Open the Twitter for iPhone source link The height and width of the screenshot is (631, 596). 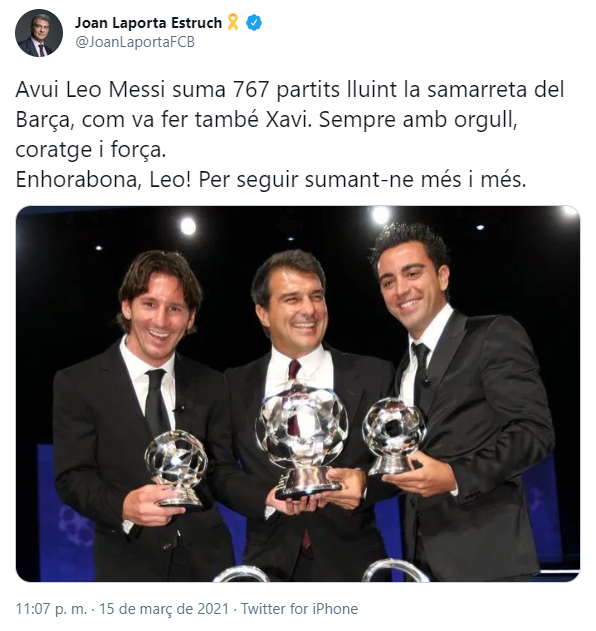tap(299, 609)
